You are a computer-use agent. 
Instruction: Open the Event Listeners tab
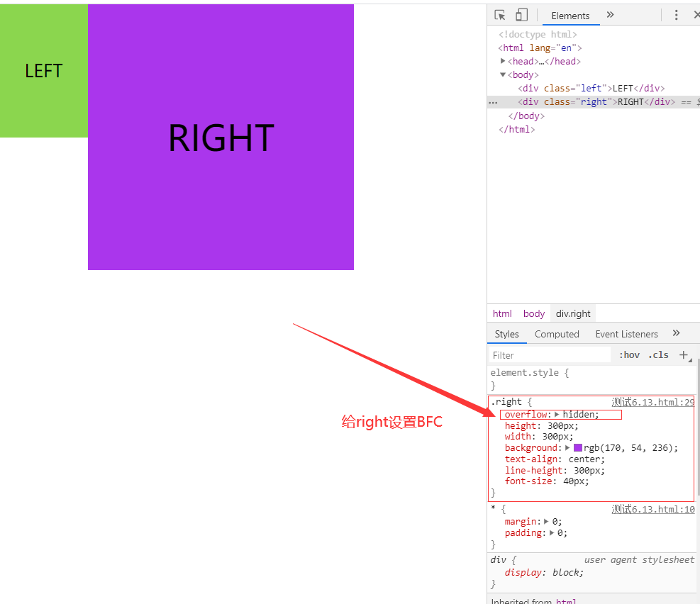[626, 334]
